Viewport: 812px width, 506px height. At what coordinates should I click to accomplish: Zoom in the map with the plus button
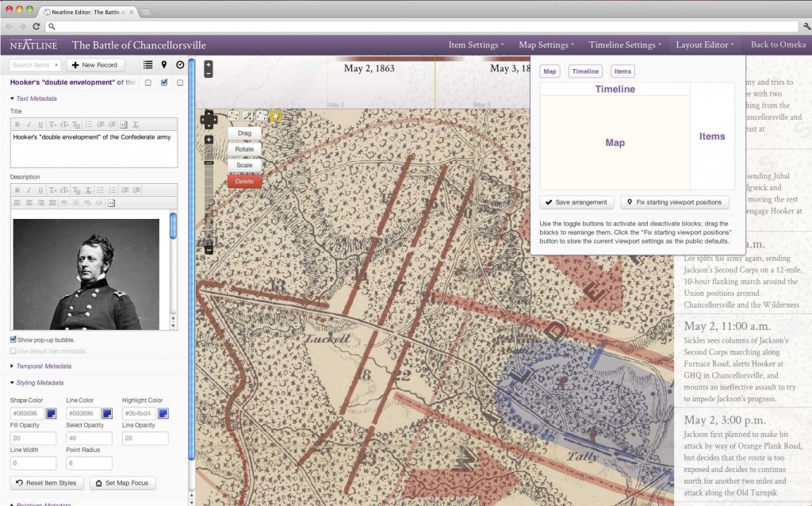coord(209,140)
